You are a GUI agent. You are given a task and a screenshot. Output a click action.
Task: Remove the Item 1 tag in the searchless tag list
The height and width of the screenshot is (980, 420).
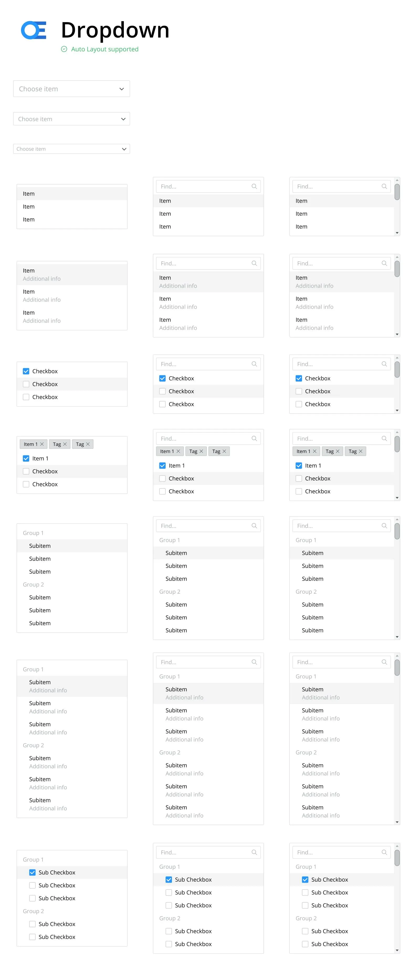42,444
